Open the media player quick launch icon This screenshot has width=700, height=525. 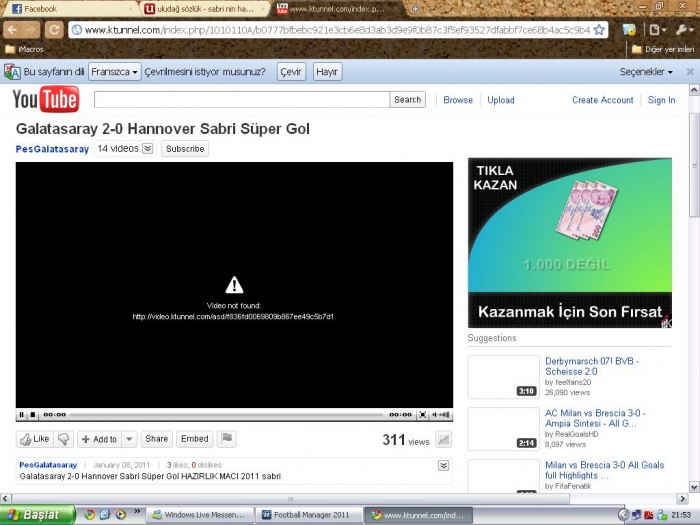120,515
